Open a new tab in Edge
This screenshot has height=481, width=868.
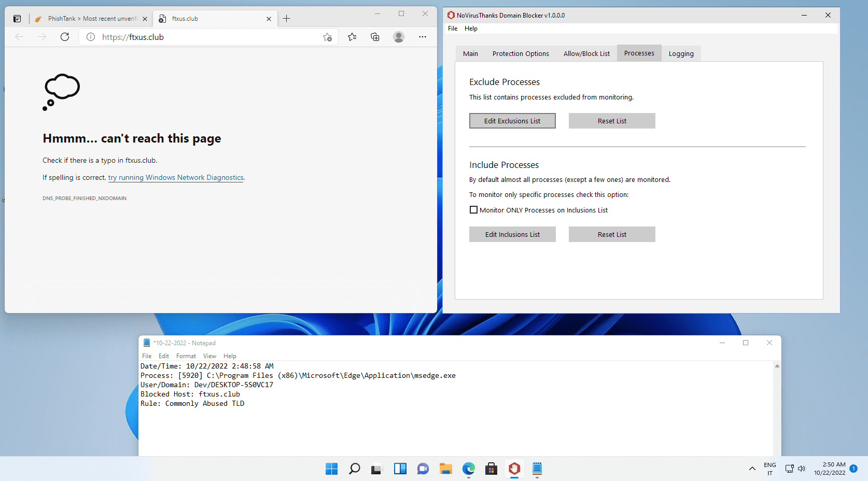click(x=286, y=19)
